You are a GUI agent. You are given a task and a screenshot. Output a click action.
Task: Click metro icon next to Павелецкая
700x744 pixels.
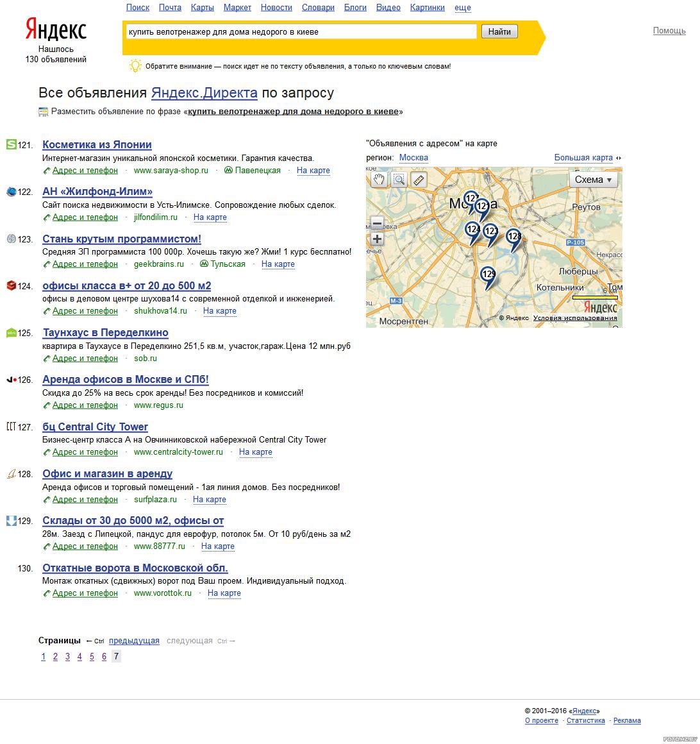[228, 170]
